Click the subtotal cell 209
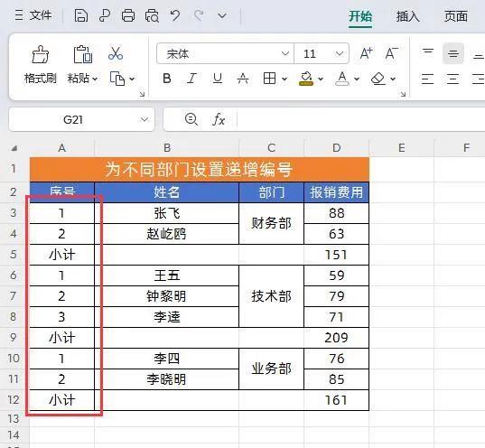This screenshot has width=485, height=448. 337,338
